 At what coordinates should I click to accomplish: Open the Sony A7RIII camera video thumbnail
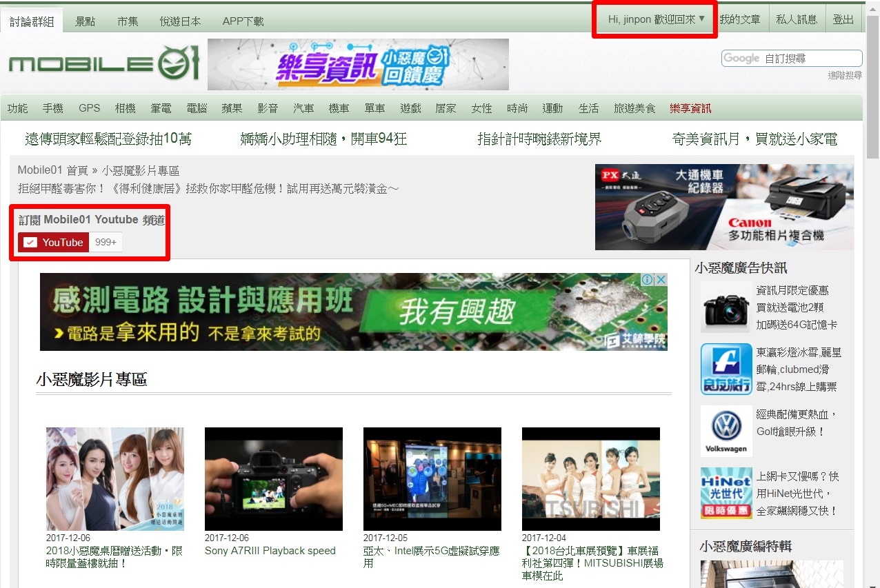(x=274, y=479)
